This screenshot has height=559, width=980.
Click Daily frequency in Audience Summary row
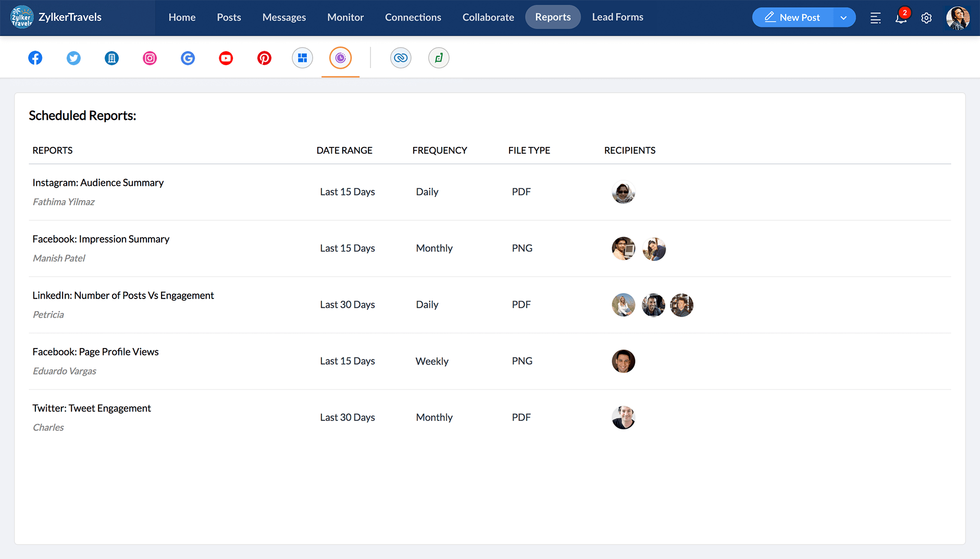(427, 192)
